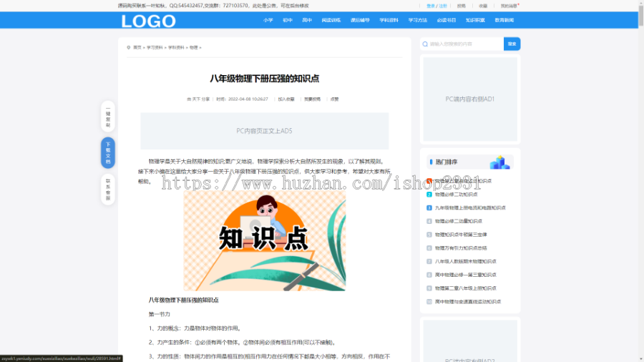Open hot list item 物理知识点牛顿第三定律
Screen dimensions: 644x362
pyautogui.click(x=461, y=235)
